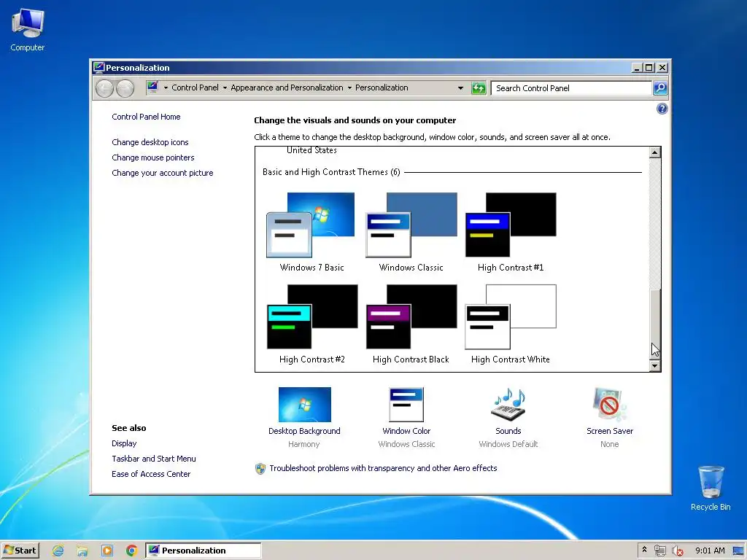Open the Display link under See also
Viewport: 747px width, 560px height.
[x=124, y=443]
